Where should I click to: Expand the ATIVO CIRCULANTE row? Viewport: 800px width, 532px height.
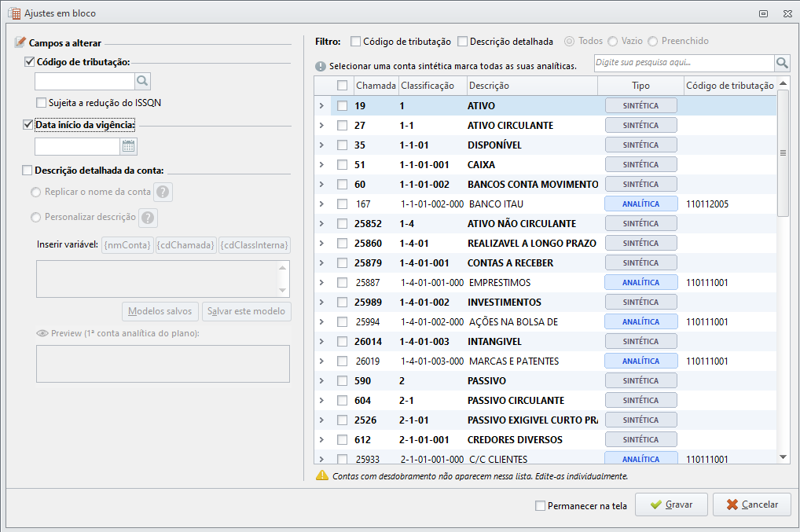click(321, 126)
